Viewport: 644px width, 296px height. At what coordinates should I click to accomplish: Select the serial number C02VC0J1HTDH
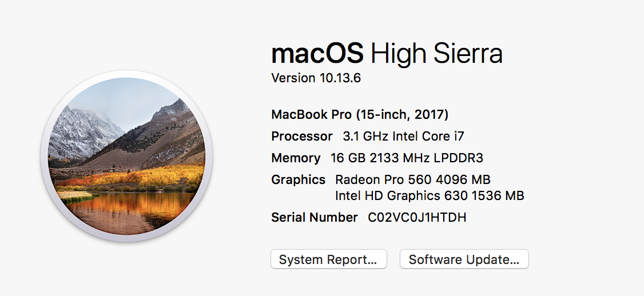(417, 217)
